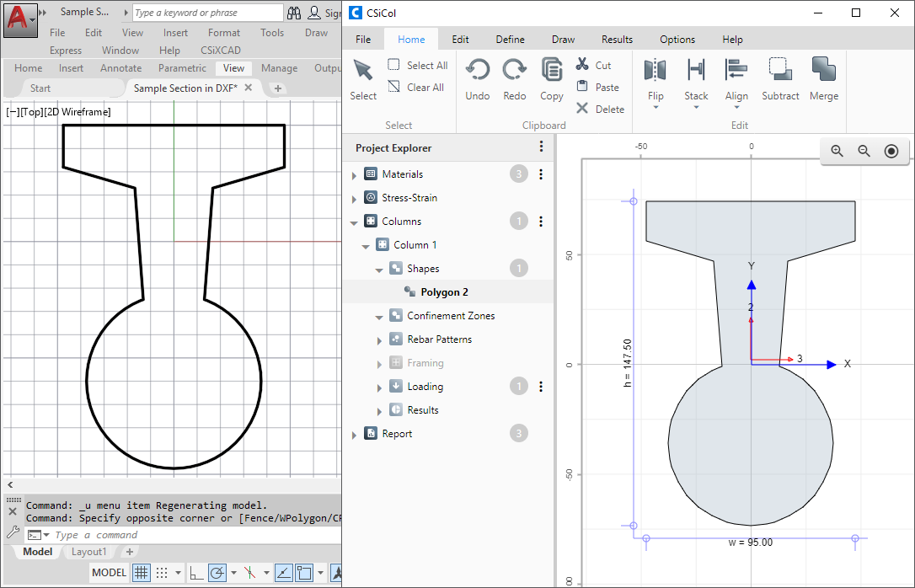Click the Delete button in Clipboard group
The height and width of the screenshot is (588, 915).
599,109
